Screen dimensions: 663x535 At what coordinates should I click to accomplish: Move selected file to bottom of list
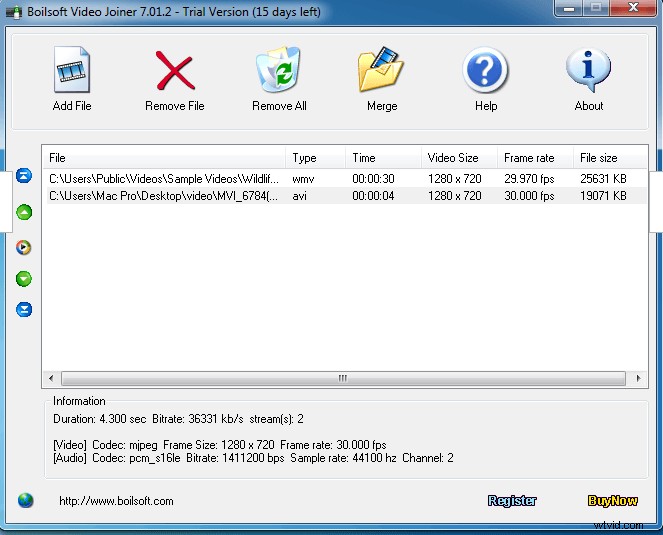[24, 309]
